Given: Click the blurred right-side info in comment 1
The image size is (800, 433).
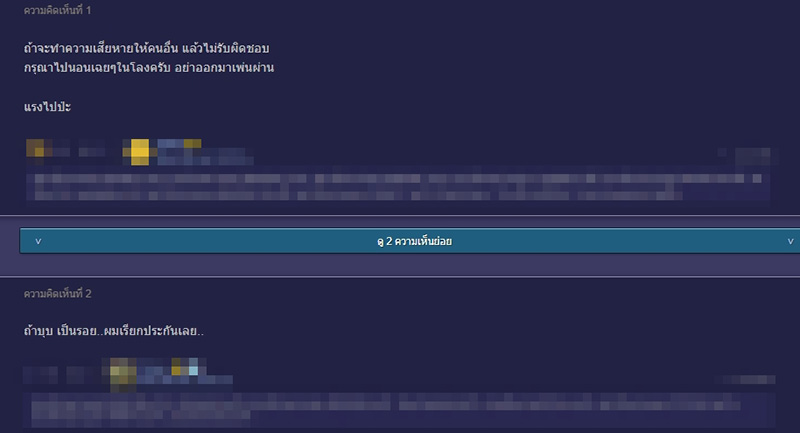Looking at the screenshot, I should pos(750,155).
